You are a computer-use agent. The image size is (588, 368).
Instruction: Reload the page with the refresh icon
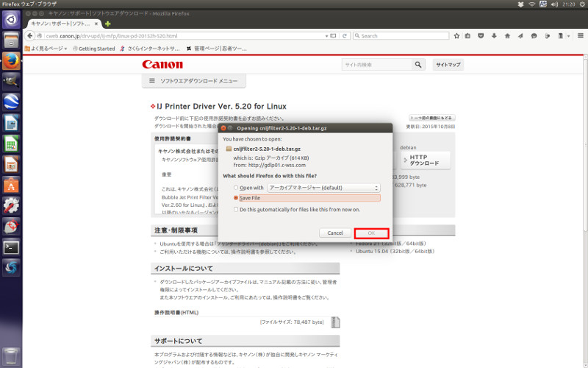click(x=344, y=35)
